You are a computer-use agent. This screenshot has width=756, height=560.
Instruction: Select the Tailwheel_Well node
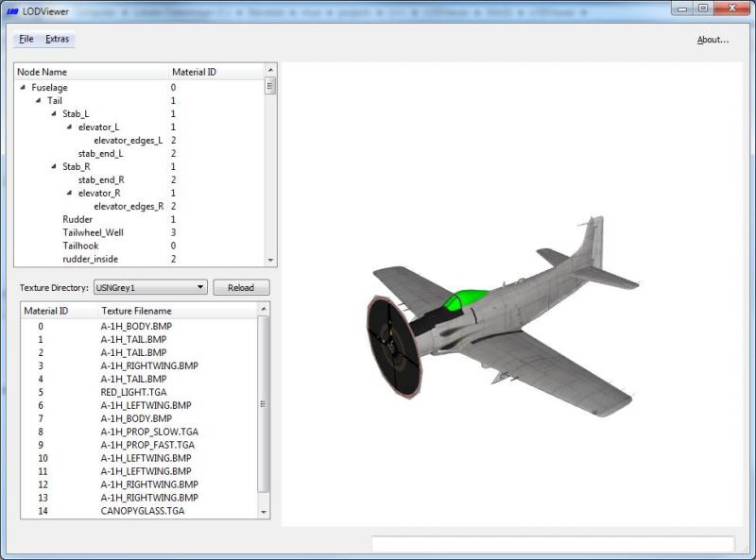[x=93, y=232]
